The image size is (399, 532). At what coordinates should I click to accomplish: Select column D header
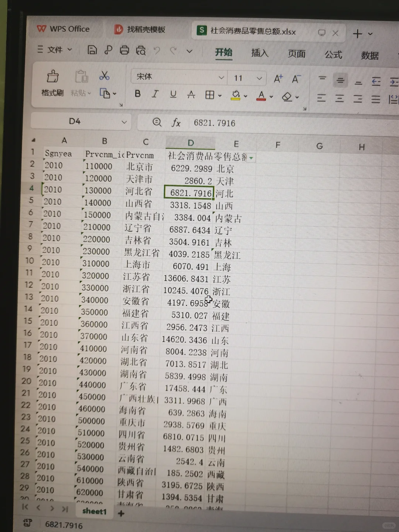(x=190, y=143)
